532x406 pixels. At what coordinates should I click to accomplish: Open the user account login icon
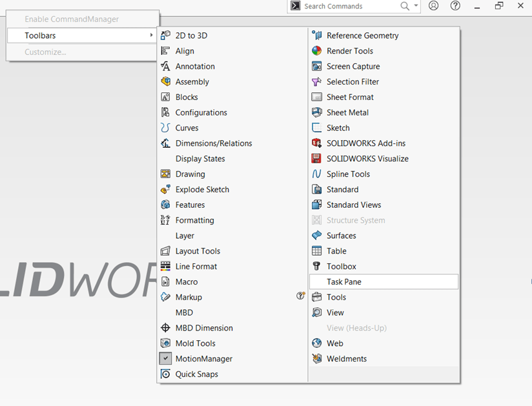tap(433, 6)
